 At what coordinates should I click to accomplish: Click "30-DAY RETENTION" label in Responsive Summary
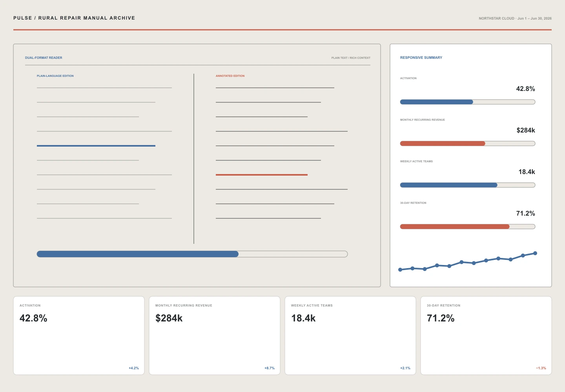[413, 203]
